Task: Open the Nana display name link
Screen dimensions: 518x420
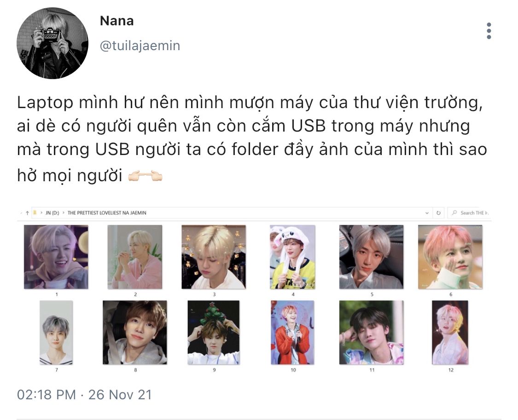Action: pos(116,21)
